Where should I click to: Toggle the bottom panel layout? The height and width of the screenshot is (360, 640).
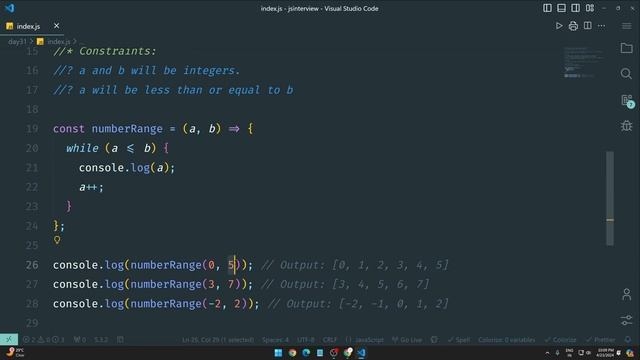click(x=562, y=8)
